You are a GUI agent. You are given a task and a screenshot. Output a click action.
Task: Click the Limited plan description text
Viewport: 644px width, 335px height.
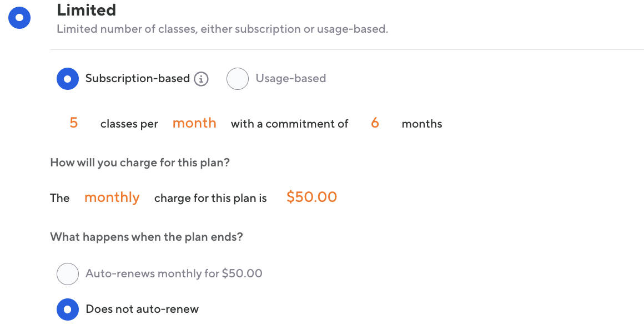coord(222,29)
